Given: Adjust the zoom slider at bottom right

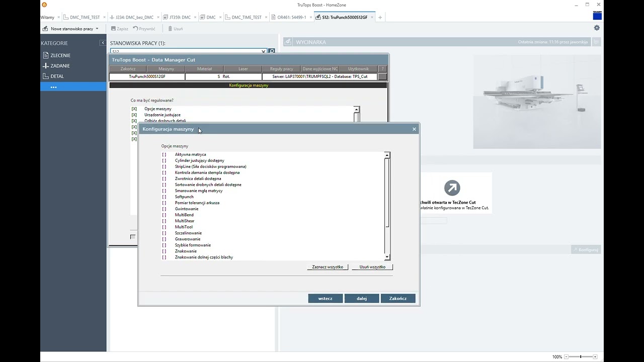Looking at the screenshot, I should [x=581, y=357].
